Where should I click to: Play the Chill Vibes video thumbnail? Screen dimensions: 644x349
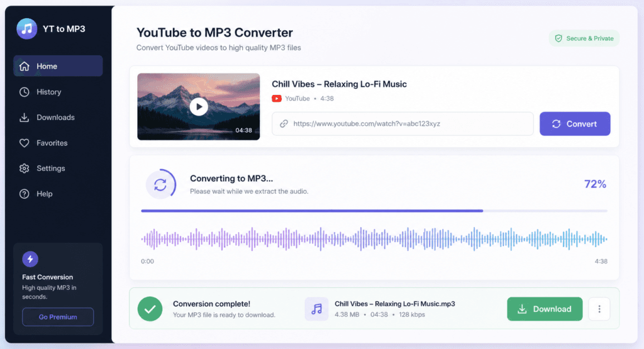(199, 107)
